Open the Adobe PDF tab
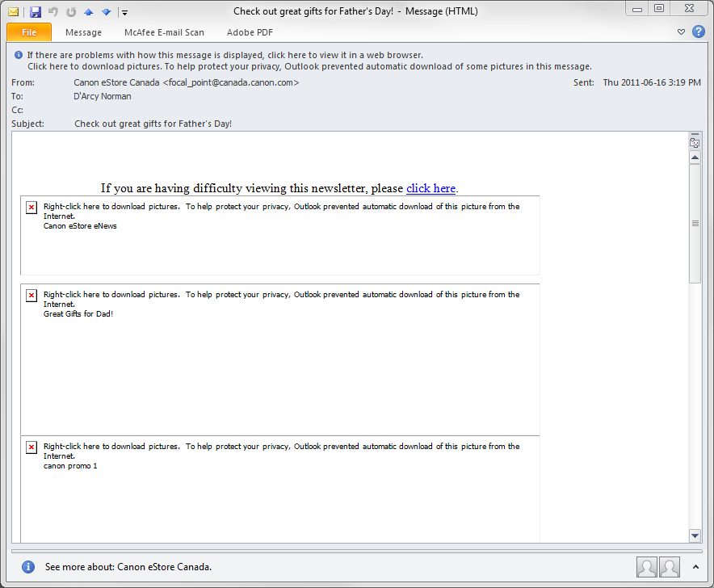714x588 pixels. tap(250, 32)
